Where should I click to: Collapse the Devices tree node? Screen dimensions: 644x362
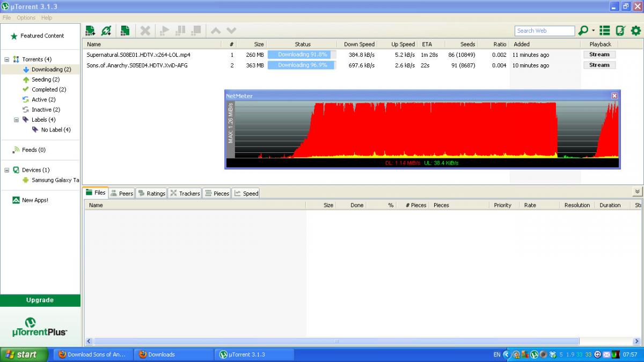[7, 170]
